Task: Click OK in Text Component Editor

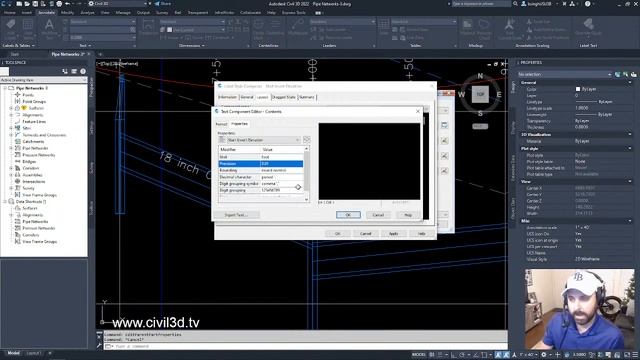Action: click(348, 215)
